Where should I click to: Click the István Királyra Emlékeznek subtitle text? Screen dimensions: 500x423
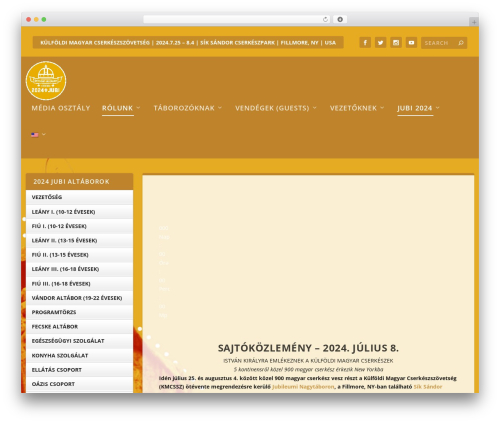coord(308,361)
